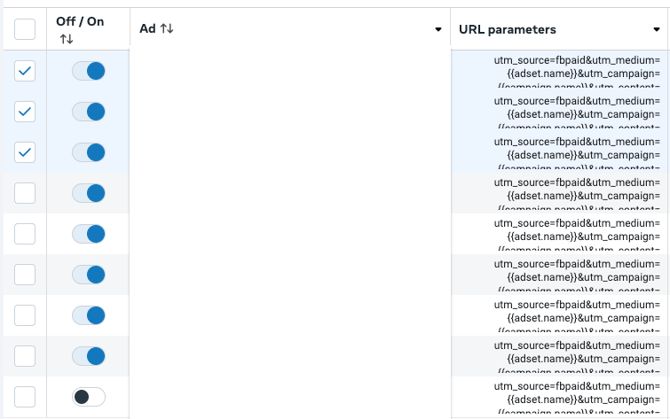Viewport: 670px width, 419px height.
Task: Click the sort arrows under Off / On
Action: pos(66,39)
